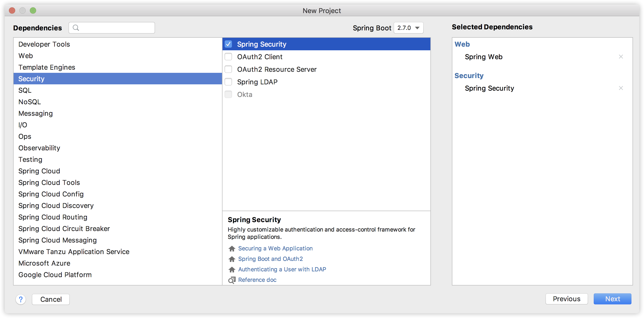Screen dimensions: 644x318
Task: Check the Spring LDAP dependency
Action: point(228,82)
